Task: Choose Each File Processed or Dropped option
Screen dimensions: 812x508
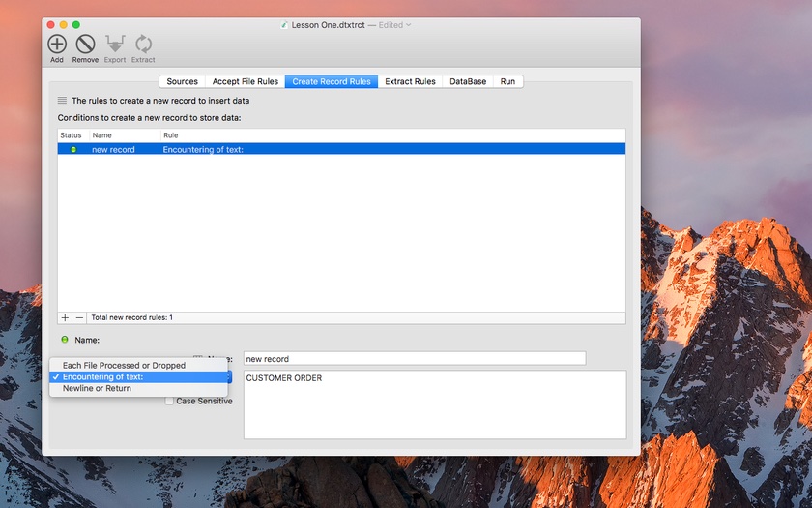Action: (124, 366)
